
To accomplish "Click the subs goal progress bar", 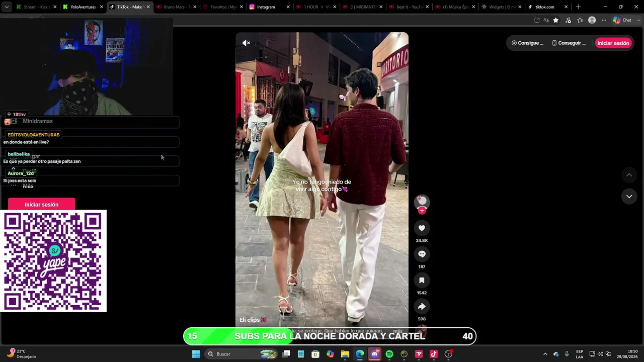I will point(330,336).
